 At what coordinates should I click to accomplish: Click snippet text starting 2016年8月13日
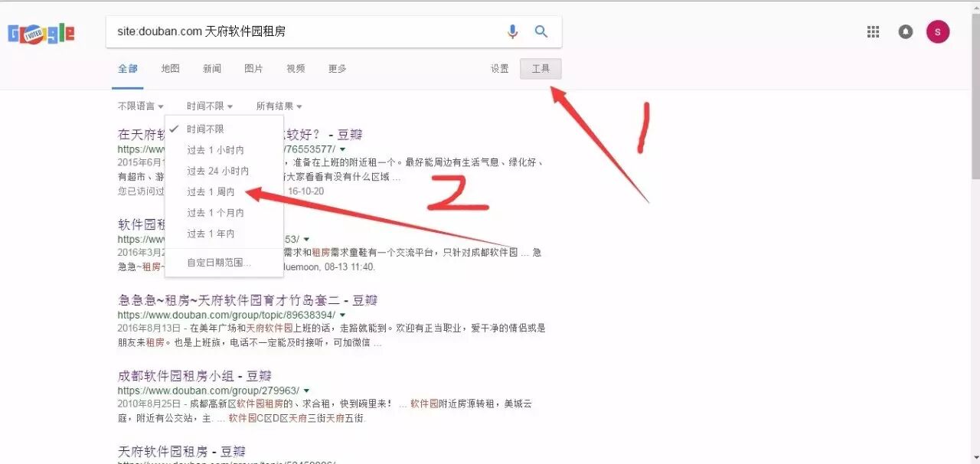(x=332, y=335)
